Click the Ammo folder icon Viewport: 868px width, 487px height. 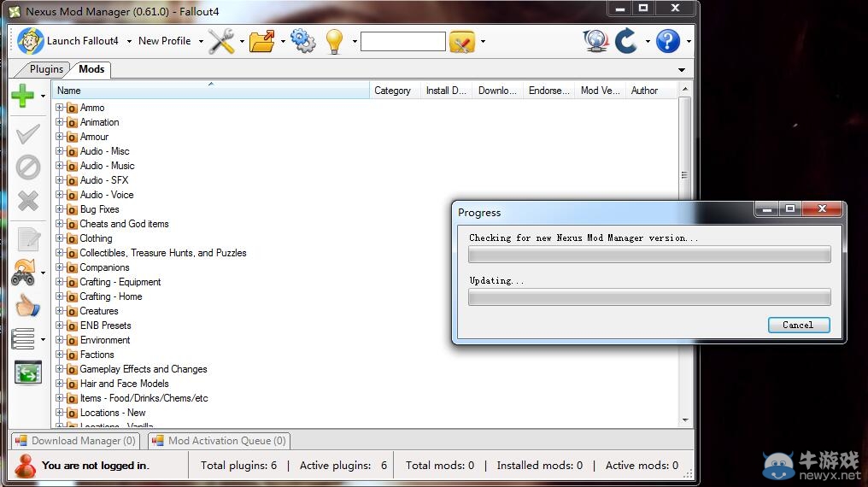[72, 108]
